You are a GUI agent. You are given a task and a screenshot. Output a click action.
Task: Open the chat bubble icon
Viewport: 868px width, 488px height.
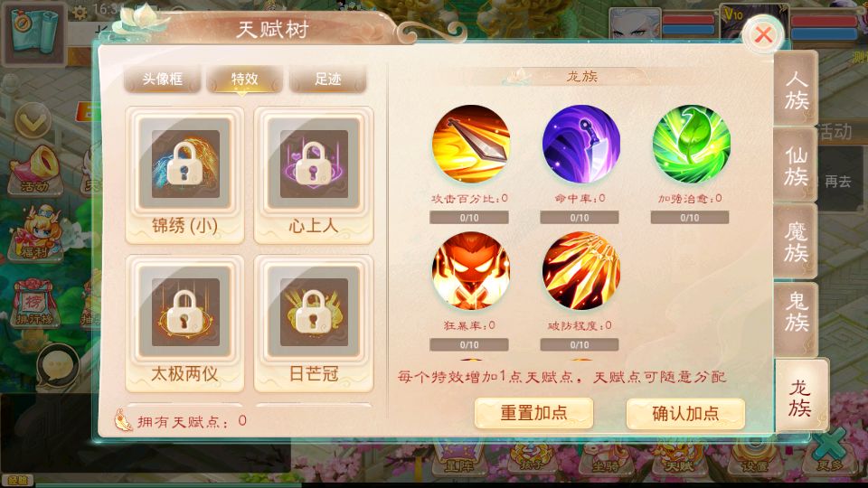point(58,367)
